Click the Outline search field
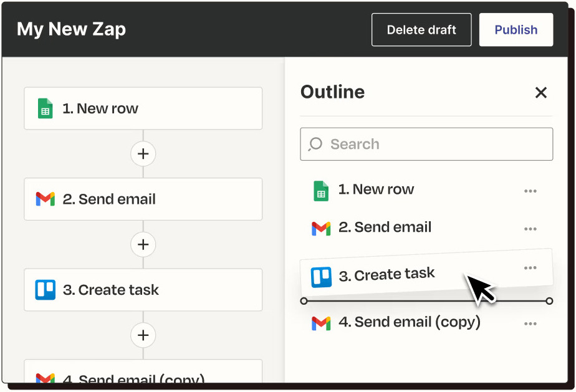This screenshot has width=576, height=392. click(426, 144)
